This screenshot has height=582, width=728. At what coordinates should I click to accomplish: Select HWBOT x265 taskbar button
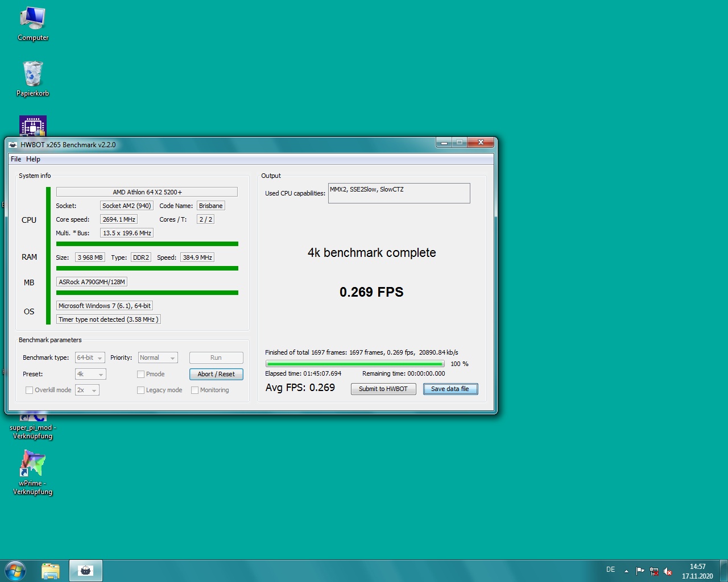coord(86,571)
